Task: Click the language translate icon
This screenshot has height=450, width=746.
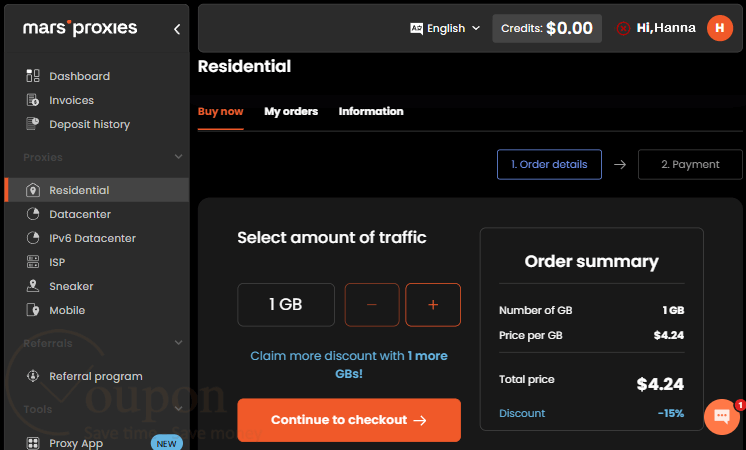Action: coord(416,29)
